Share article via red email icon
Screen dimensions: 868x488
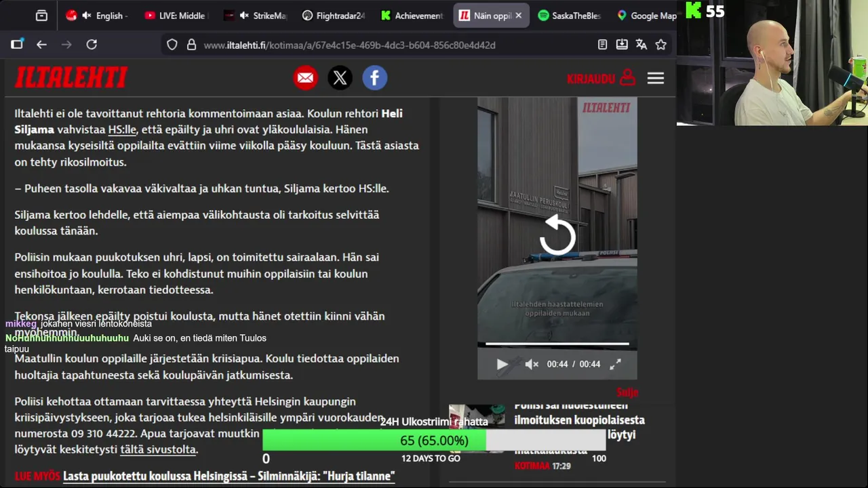point(306,78)
